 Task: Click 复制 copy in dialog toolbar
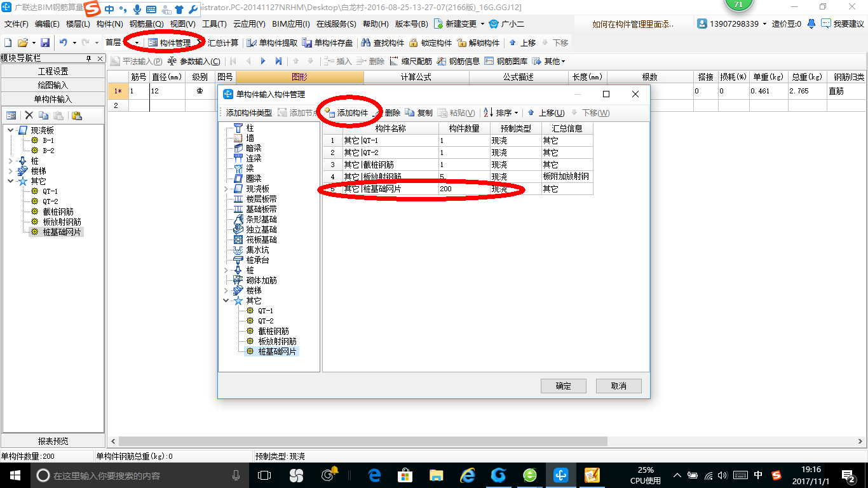419,112
